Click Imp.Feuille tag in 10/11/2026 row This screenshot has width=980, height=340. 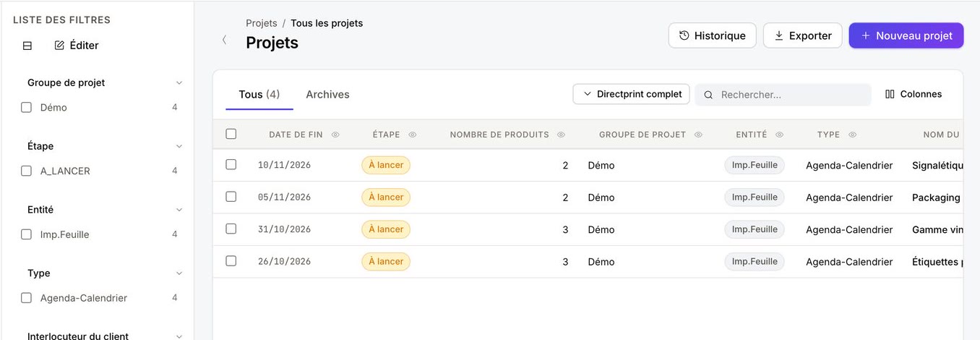755,165
